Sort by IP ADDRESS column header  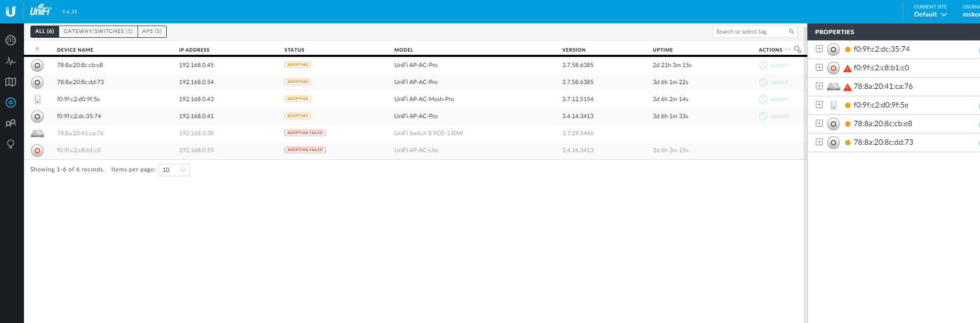[x=194, y=50]
